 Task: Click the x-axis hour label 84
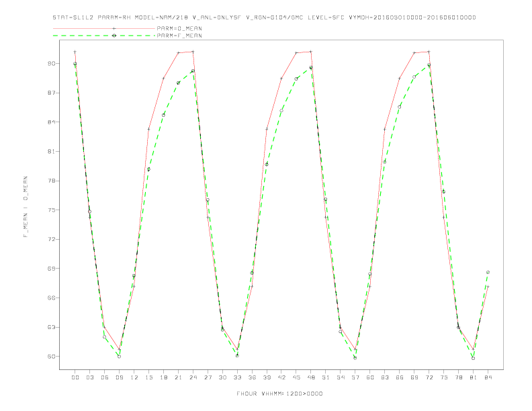click(x=488, y=377)
